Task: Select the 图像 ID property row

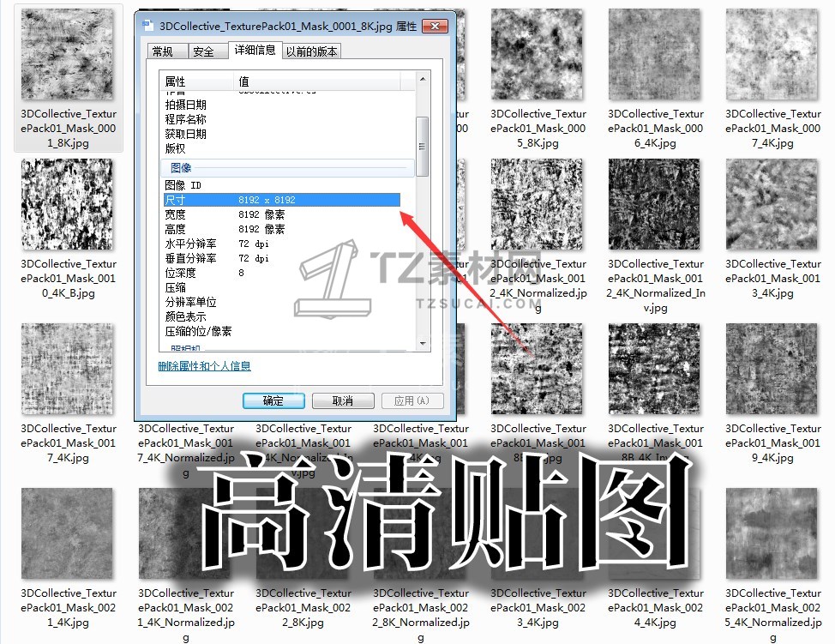Action: pos(281,185)
